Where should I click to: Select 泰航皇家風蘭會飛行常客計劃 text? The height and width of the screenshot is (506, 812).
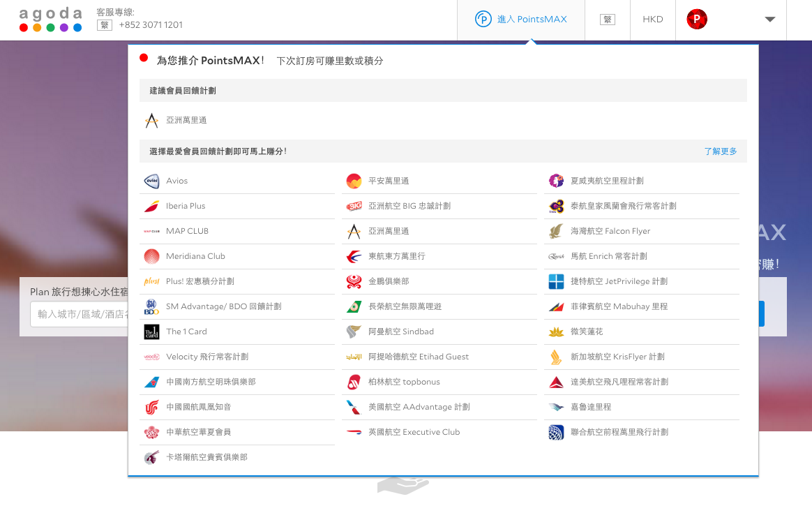pyautogui.click(x=624, y=206)
